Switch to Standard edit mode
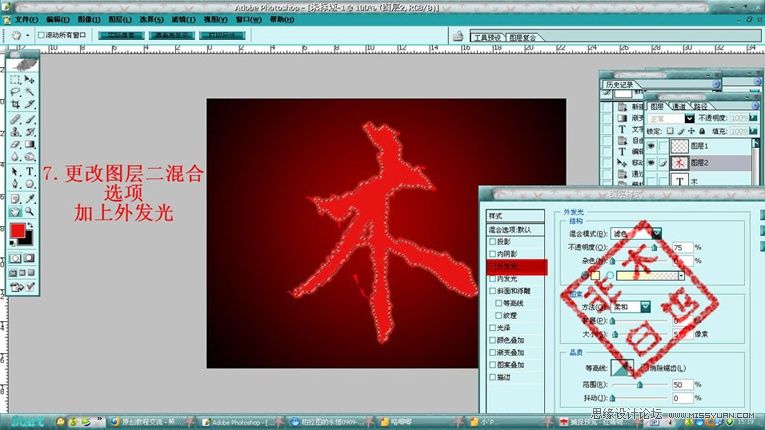Image resolution: width=765 pixels, height=430 pixels. (15, 258)
